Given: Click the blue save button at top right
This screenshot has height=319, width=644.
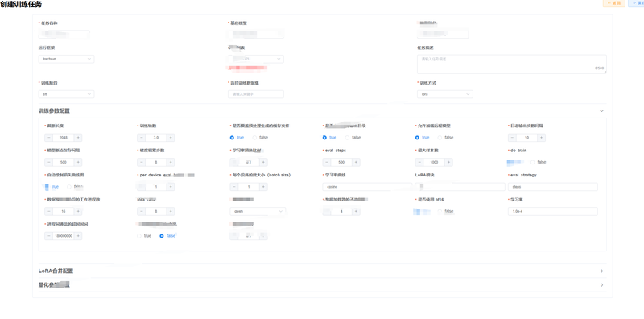Looking at the screenshot, I should coord(636,3).
